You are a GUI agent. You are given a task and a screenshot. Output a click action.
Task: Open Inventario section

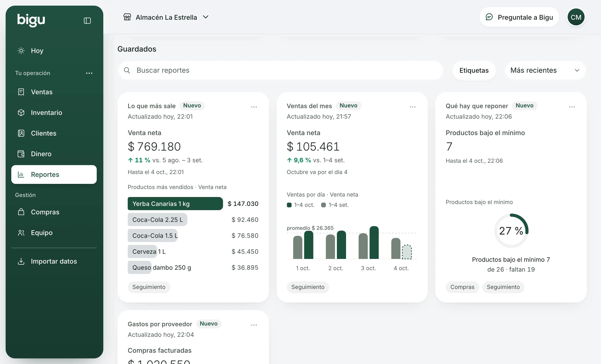pyautogui.click(x=54, y=113)
